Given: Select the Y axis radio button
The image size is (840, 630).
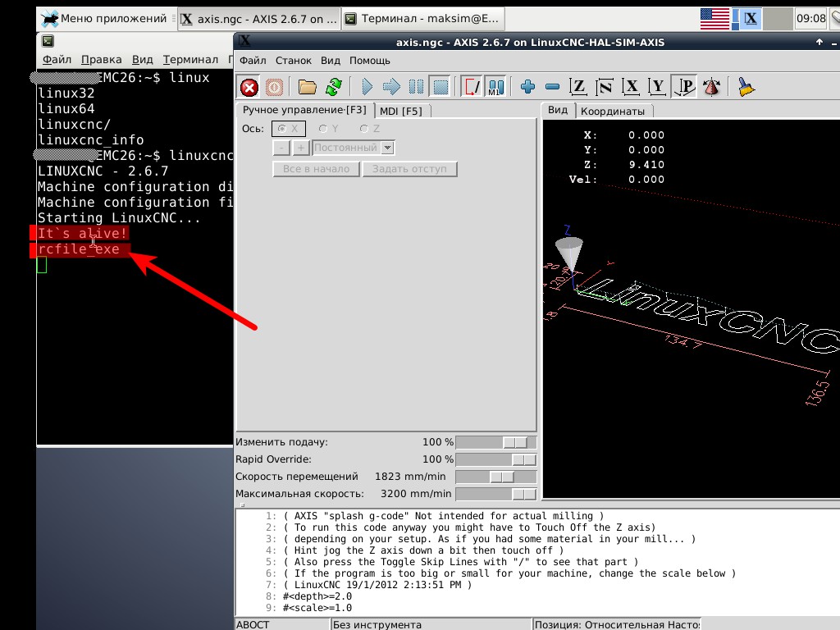Looking at the screenshot, I should (x=328, y=129).
